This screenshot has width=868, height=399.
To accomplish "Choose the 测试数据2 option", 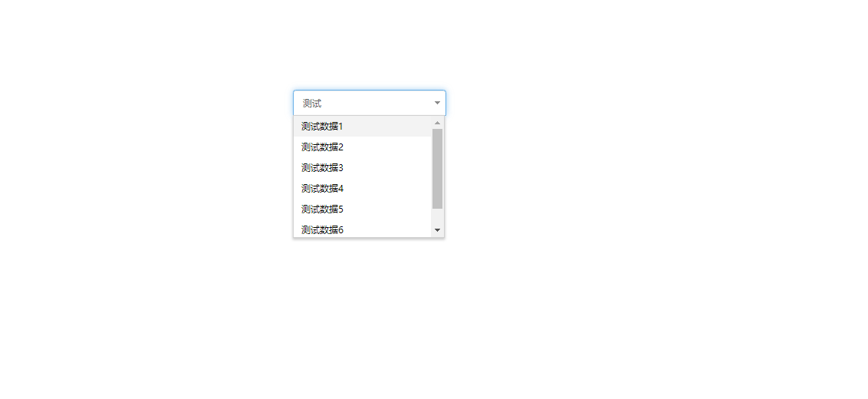I will pos(363,147).
